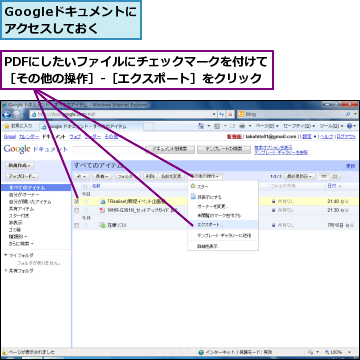Star the WHR-G301N setup guide file
Image resolution: width=360 pixels, height=360 pixels.
tap(86, 210)
